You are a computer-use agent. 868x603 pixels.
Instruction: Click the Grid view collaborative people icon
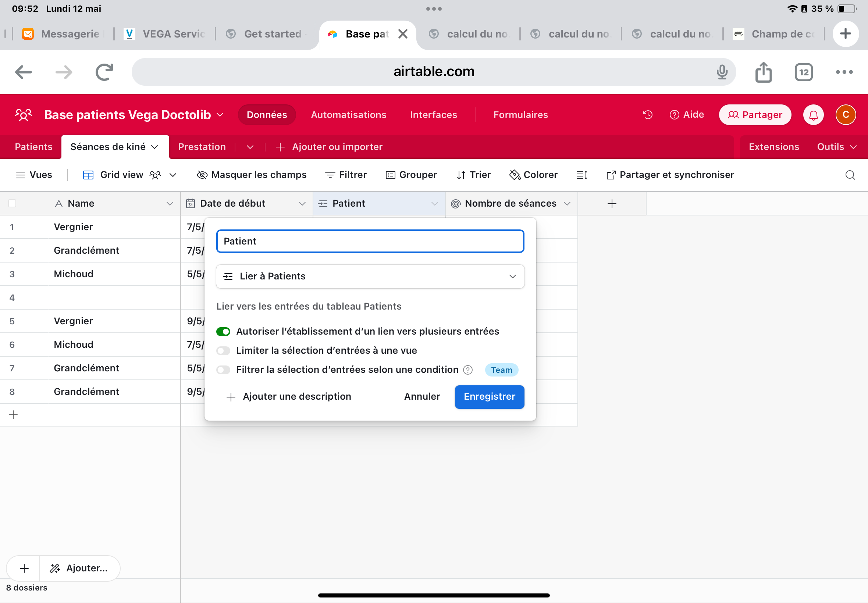coord(155,175)
